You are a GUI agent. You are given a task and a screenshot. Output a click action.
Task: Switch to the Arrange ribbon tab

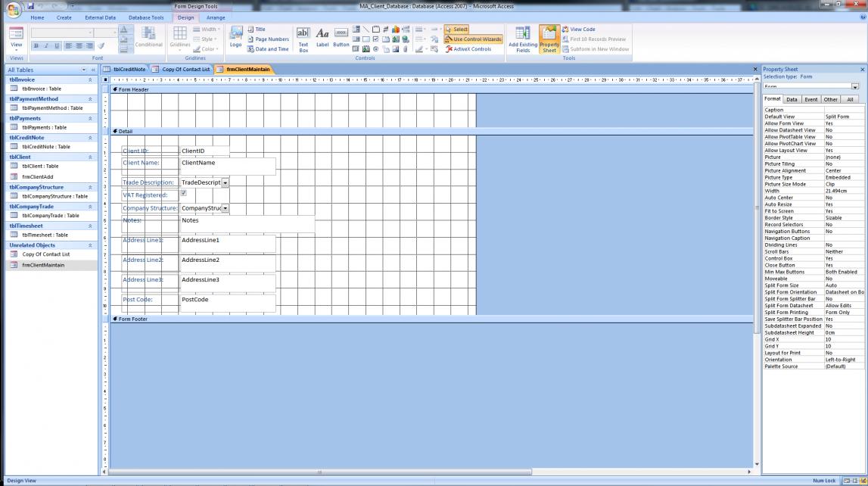point(216,17)
